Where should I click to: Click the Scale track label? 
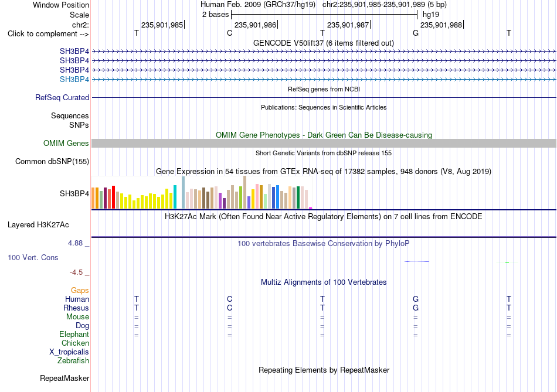(x=79, y=15)
